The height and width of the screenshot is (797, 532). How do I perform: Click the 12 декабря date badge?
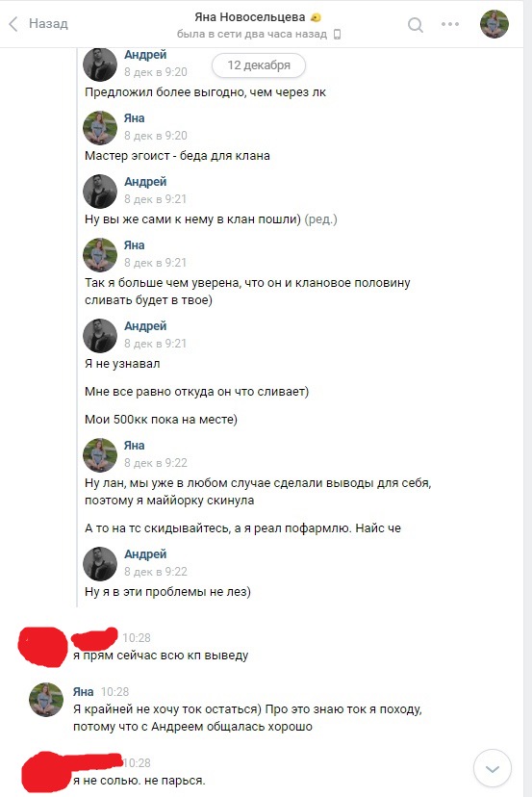[259, 65]
